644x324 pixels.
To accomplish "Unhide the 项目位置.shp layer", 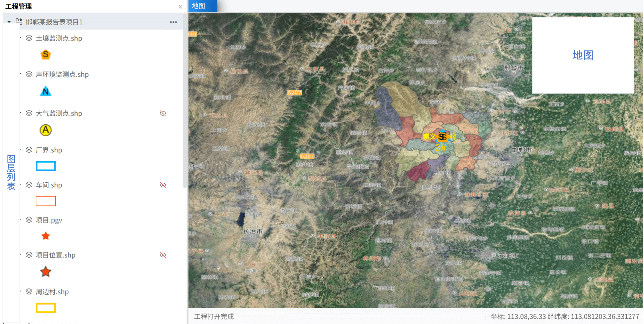I will pyautogui.click(x=163, y=255).
